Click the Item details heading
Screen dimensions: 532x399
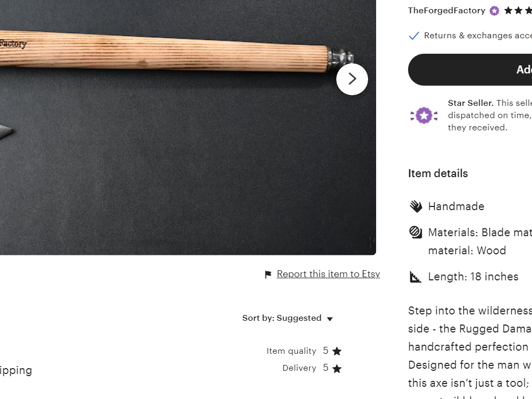[x=438, y=173]
